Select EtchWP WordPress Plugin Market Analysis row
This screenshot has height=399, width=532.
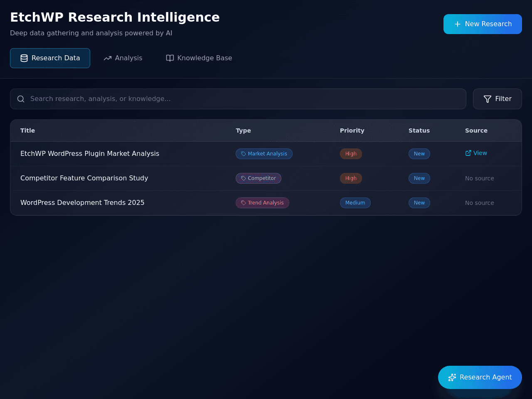[x=266, y=154]
